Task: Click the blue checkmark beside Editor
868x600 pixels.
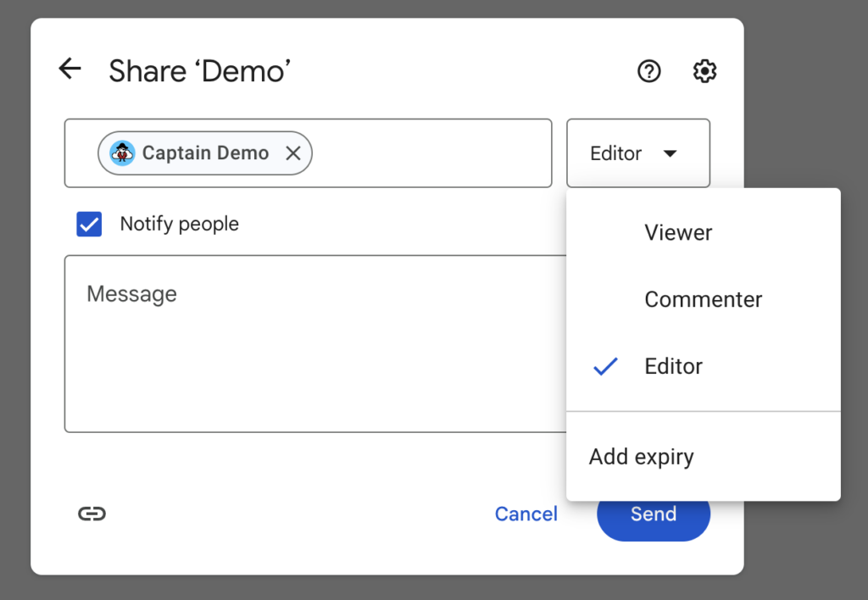Action: click(x=605, y=367)
